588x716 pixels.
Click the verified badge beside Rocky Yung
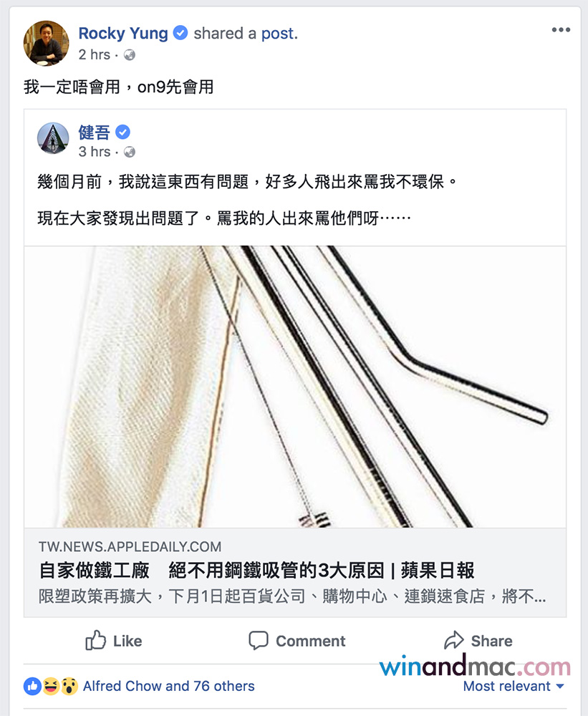pyautogui.click(x=180, y=33)
